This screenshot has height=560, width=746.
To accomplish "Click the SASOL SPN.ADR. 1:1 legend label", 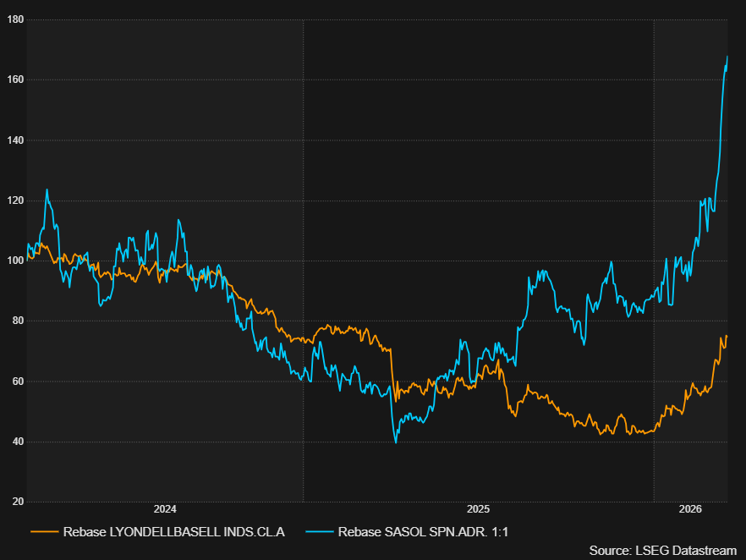I will pos(423,532).
